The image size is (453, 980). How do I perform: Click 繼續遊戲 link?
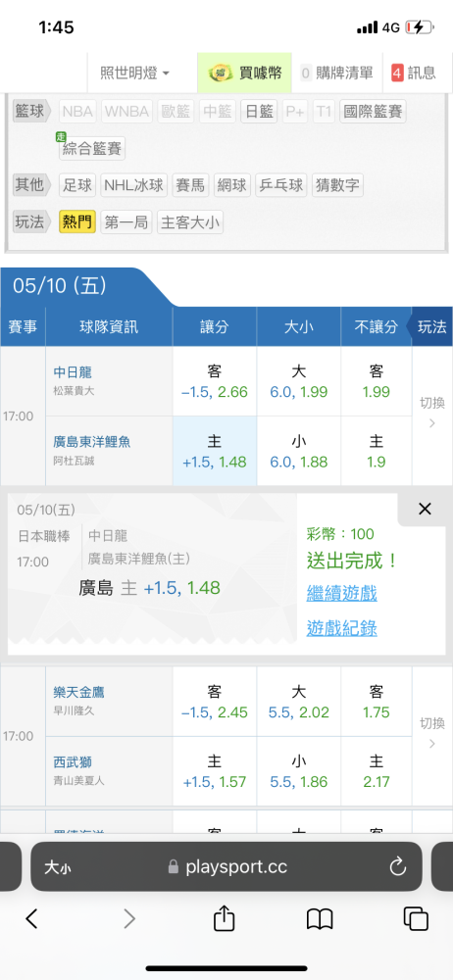coord(341,593)
